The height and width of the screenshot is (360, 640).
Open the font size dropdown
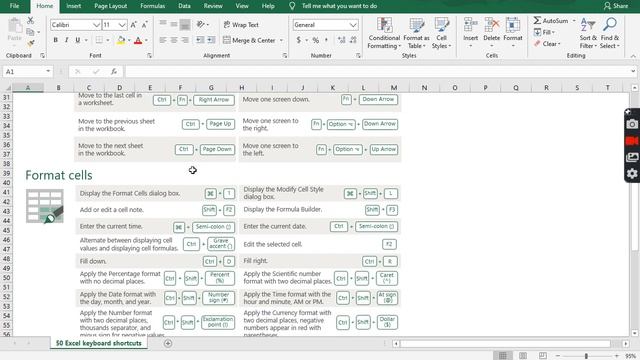[122, 25]
